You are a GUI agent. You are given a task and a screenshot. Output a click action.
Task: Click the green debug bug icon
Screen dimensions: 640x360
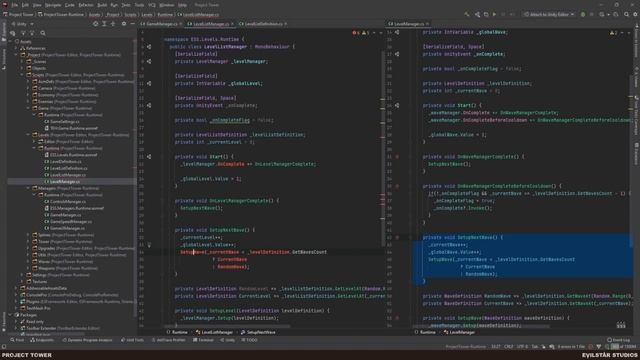pyautogui.click(x=583, y=14)
